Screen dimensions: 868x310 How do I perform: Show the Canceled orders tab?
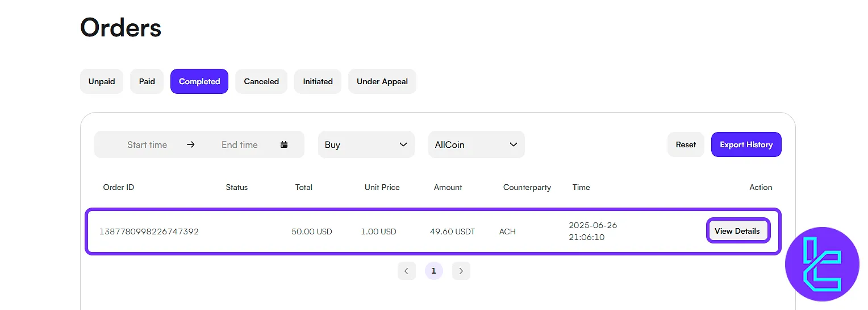coord(261,81)
